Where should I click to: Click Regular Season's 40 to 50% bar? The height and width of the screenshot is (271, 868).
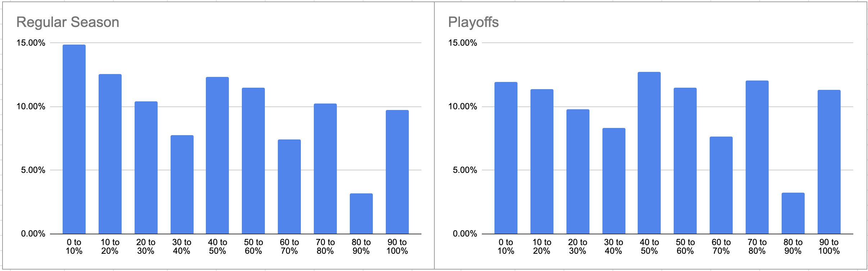pos(217,155)
